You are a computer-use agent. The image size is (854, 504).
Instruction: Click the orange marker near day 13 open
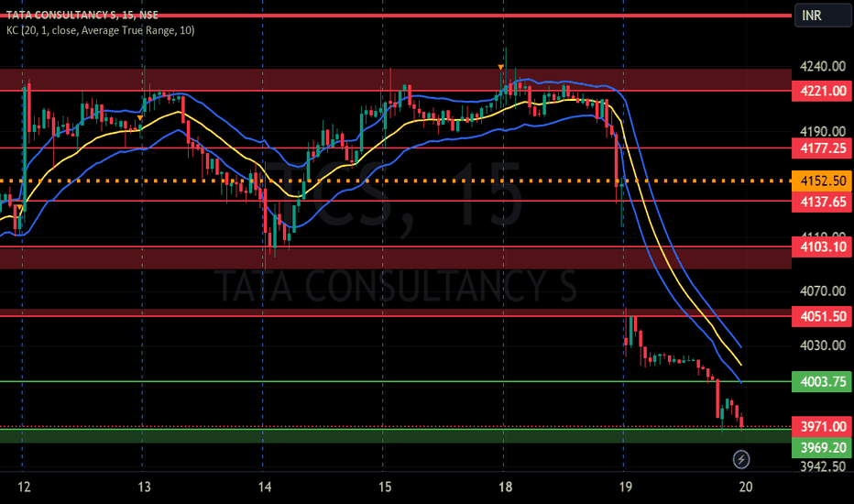(x=140, y=117)
